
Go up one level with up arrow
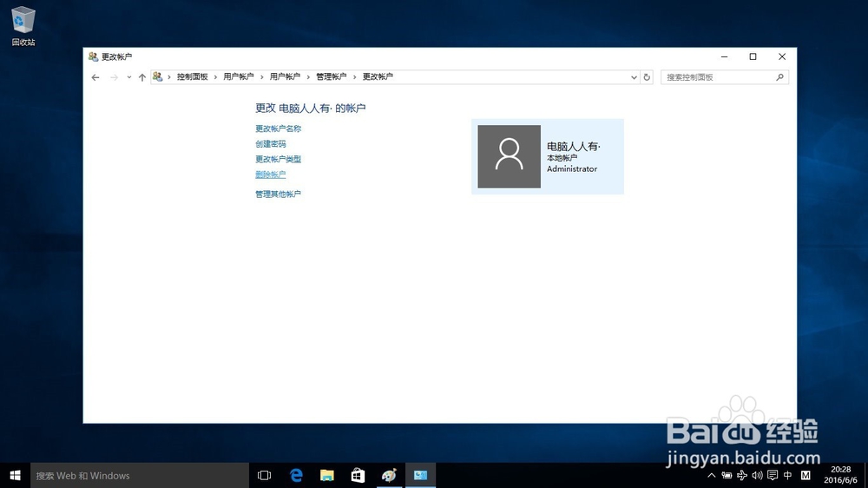[x=142, y=77]
